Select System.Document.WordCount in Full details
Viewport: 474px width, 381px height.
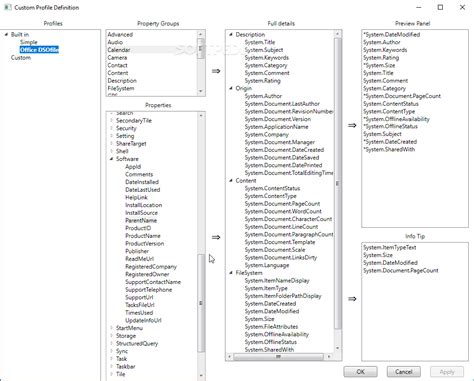pos(283,211)
